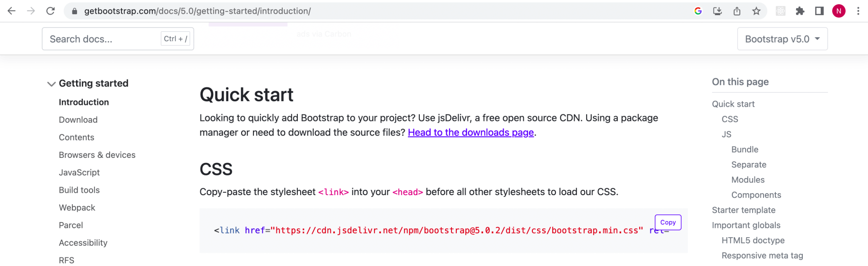Open the React Developer Tools extension
Viewport: 868px width, 266px height.
[x=781, y=11]
